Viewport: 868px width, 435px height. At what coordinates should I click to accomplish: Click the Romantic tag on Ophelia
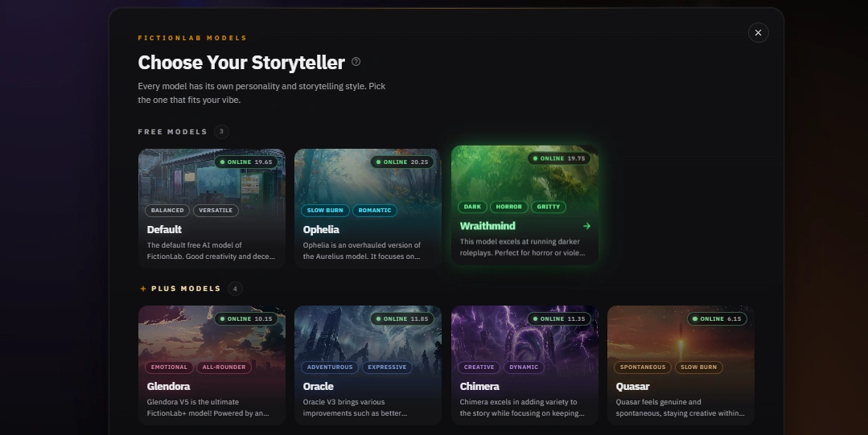pyautogui.click(x=375, y=211)
